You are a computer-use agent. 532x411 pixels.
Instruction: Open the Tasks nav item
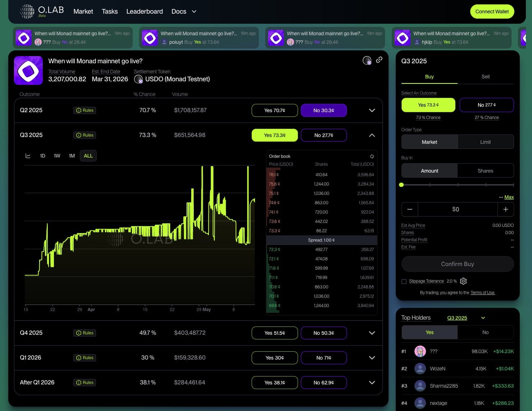pos(110,12)
